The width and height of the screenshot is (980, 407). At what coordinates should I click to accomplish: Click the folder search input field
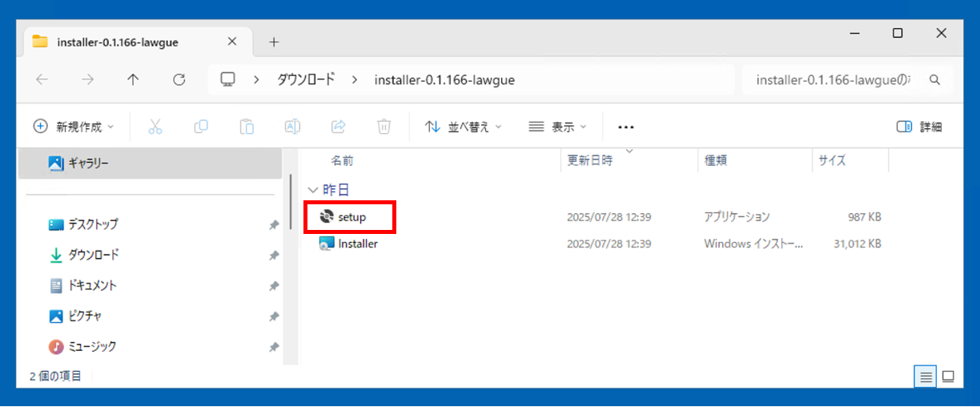[833, 79]
